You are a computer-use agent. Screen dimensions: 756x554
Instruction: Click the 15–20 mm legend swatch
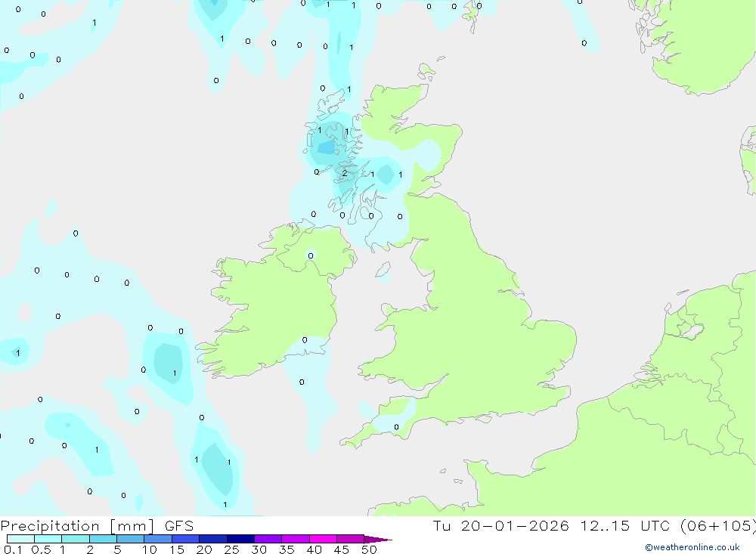point(185,539)
